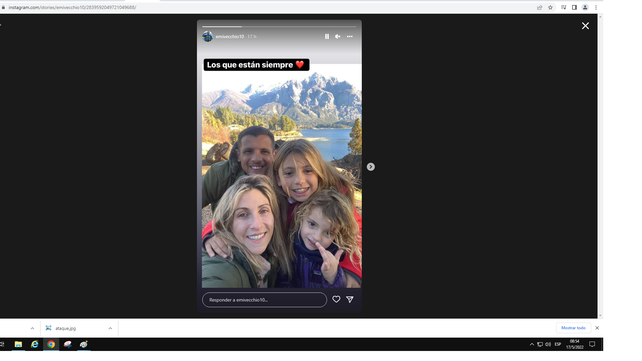This screenshot has height=361, width=642.
Task: Open emivecchio10 profile picture
Action: pos(208,36)
